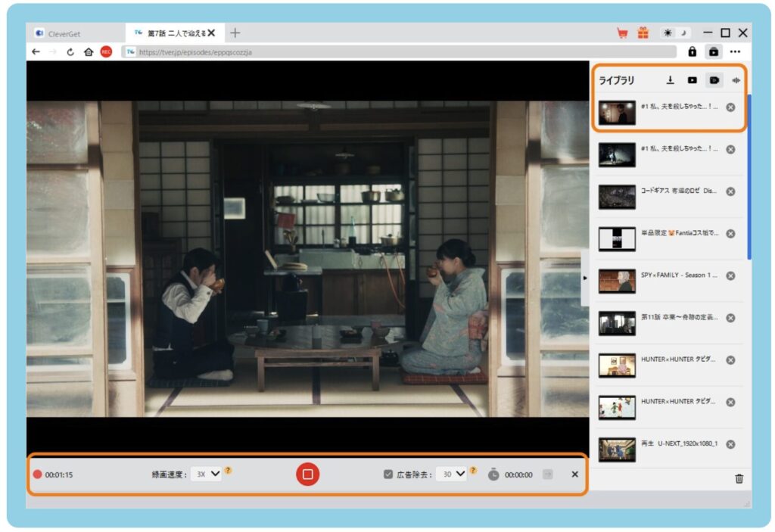This screenshot has height=532, width=775.
Task: Click the help icon beside 録画速度 dropdown
Action: point(228,470)
